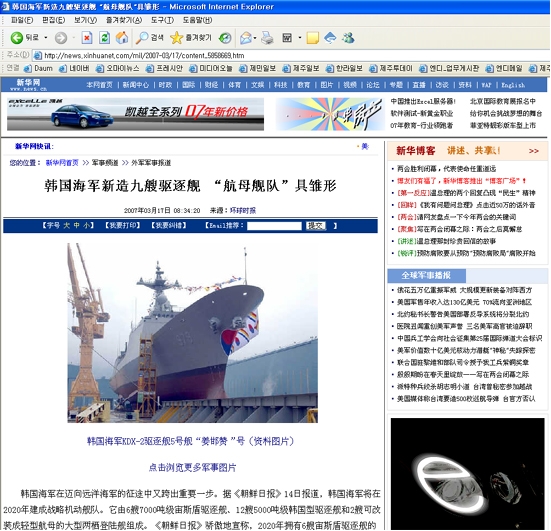Viewport: 551px width, 531px height.
Task: Refresh the page with the green arrows icon
Action: [104, 38]
